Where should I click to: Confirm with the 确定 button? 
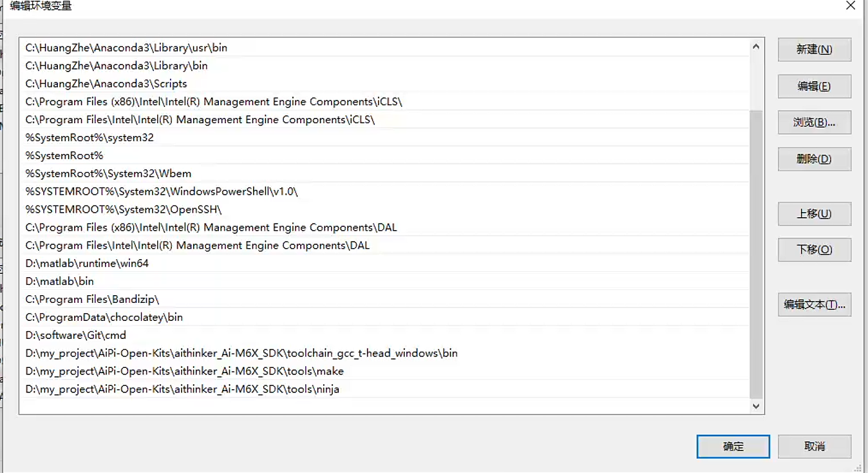tap(733, 447)
